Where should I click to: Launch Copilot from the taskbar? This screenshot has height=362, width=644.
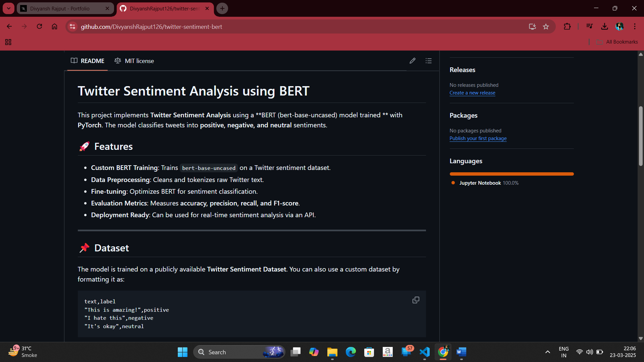[x=314, y=352]
